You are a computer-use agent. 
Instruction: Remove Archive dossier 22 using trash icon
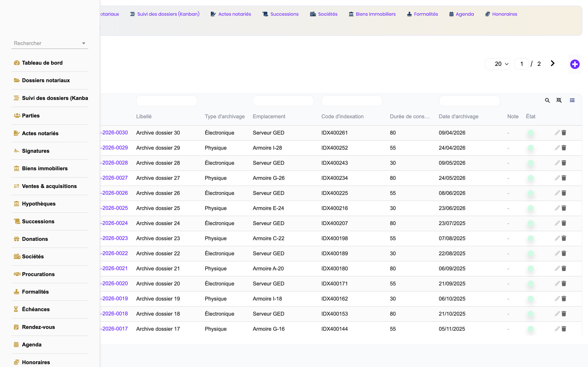click(x=564, y=254)
